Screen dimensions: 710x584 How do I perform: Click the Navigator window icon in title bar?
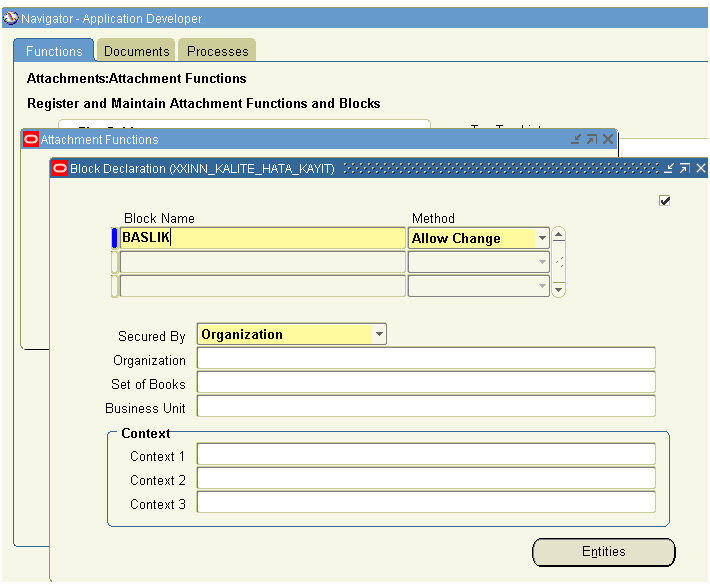[x=11, y=19]
